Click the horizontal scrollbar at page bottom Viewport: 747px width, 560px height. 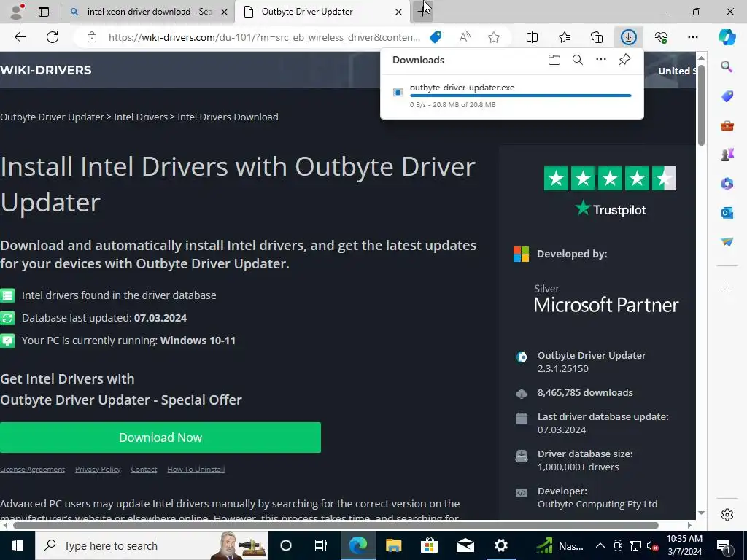pyautogui.click(x=336, y=525)
